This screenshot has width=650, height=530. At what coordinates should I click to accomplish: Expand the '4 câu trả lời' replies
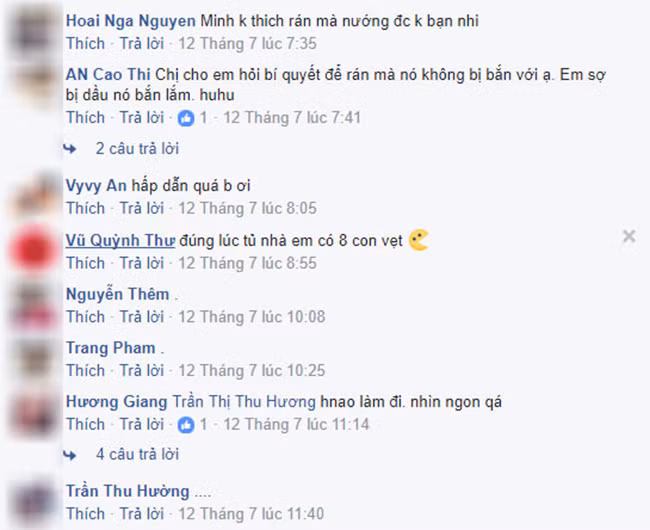click(137, 454)
